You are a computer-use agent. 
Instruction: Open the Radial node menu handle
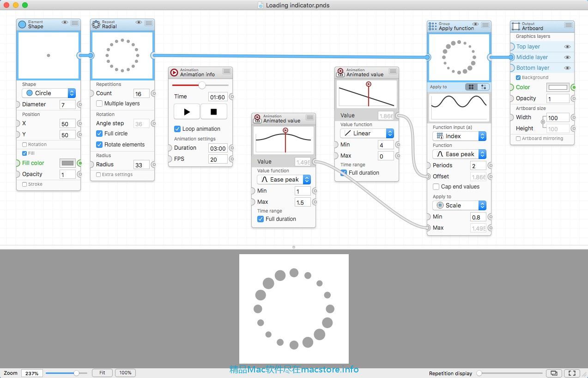point(149,23)
